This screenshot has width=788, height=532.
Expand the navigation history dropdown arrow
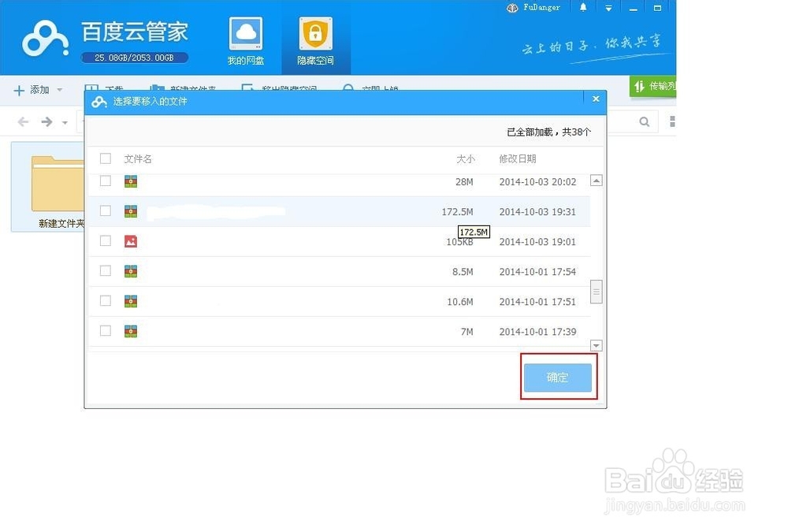pyautogui.click(x=65, y=122)
